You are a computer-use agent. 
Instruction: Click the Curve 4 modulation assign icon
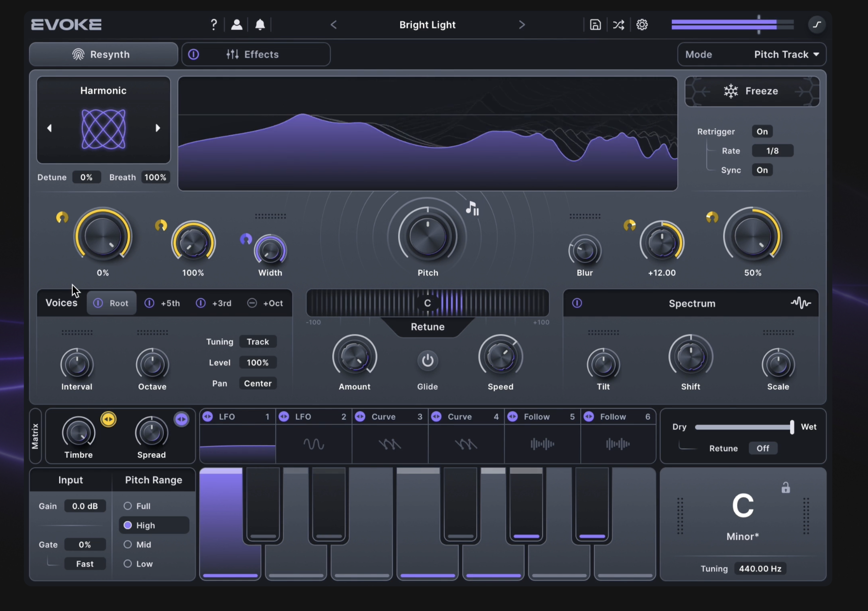(436, 416)
